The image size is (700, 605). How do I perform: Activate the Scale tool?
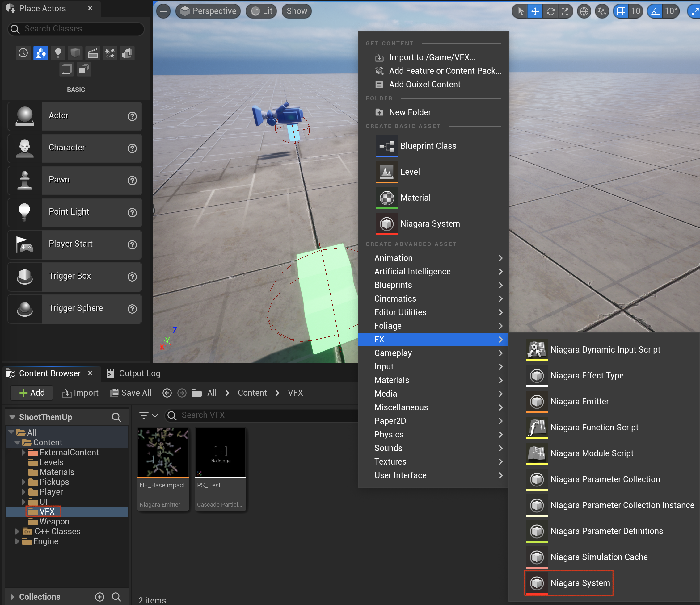565,11
